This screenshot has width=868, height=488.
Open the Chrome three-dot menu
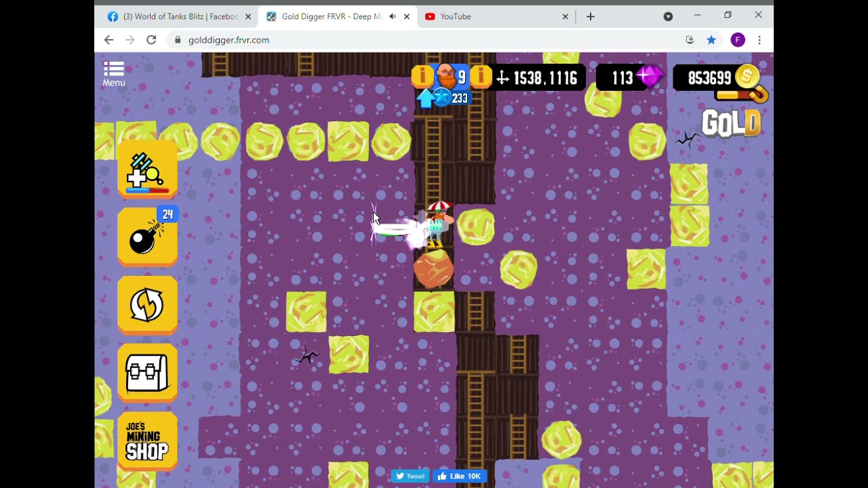[x=759, y=40]
